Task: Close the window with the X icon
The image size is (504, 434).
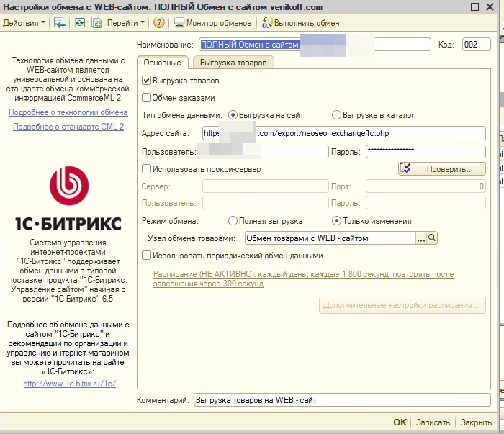Action: [490, 6]
